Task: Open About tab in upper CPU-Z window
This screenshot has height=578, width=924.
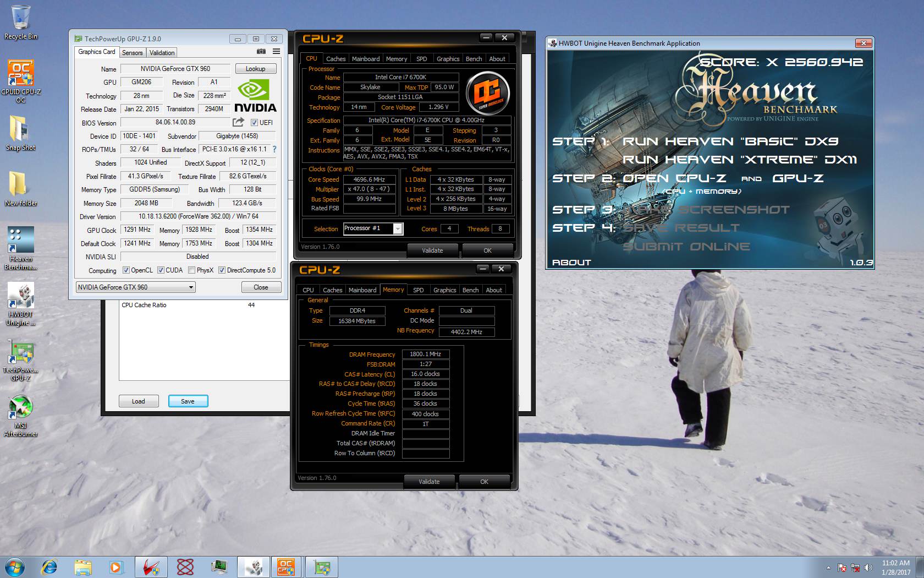Action: (x=497, y=59)
